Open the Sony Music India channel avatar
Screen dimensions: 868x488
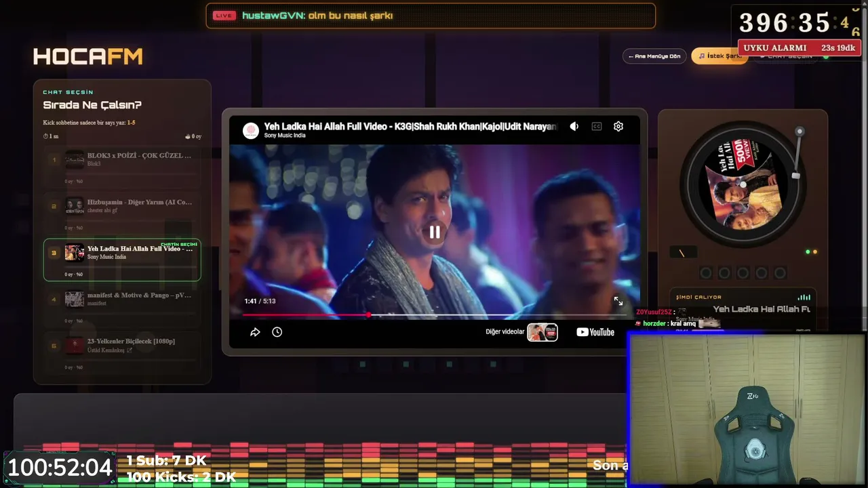coord(251,130)
